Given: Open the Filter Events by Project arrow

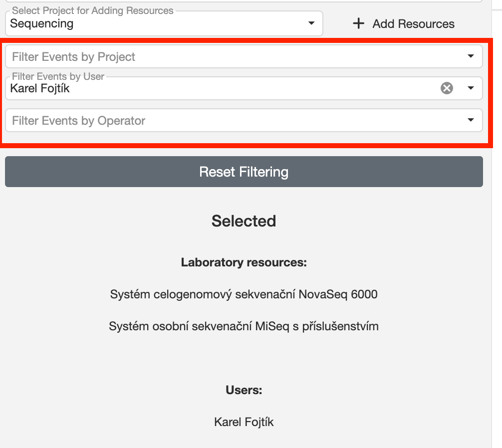Looking at the screenshot, I should coord(471,56).
